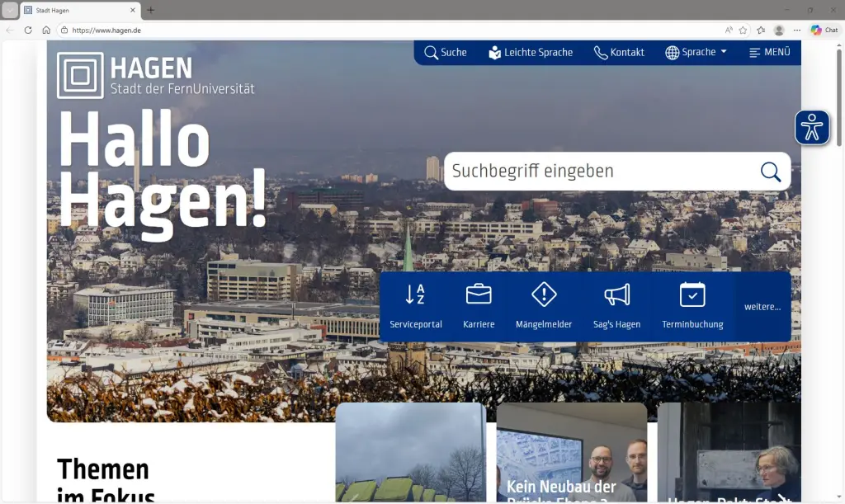This screenshot has width=845, height=504.
Task: Open the Serviceportal A-Z icon
Action: 415,294
